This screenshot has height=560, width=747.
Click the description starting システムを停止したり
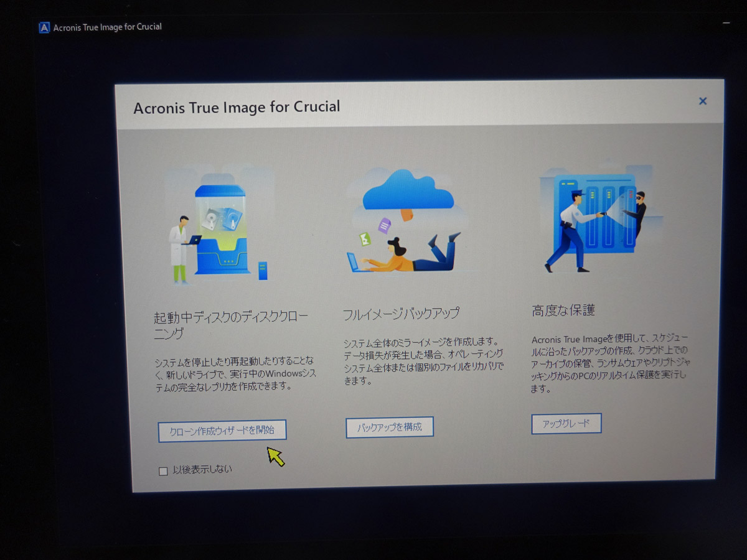pyautogui.click(x=235, y=373)
